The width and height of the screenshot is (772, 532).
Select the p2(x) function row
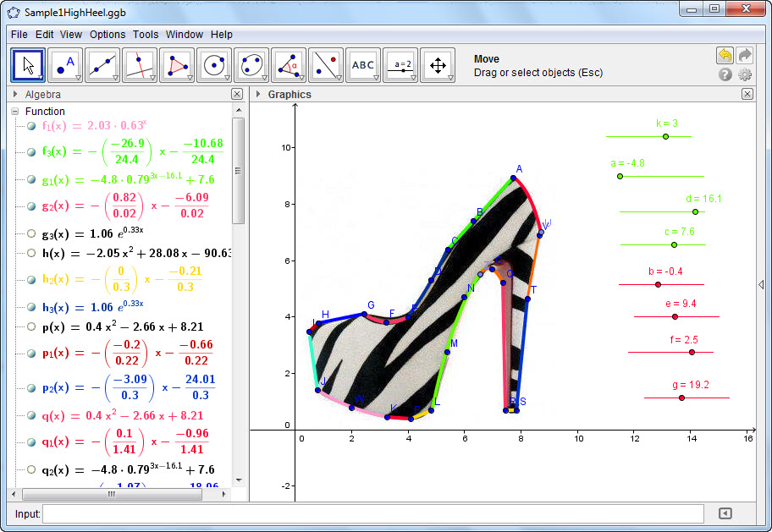tap(129, 388)
